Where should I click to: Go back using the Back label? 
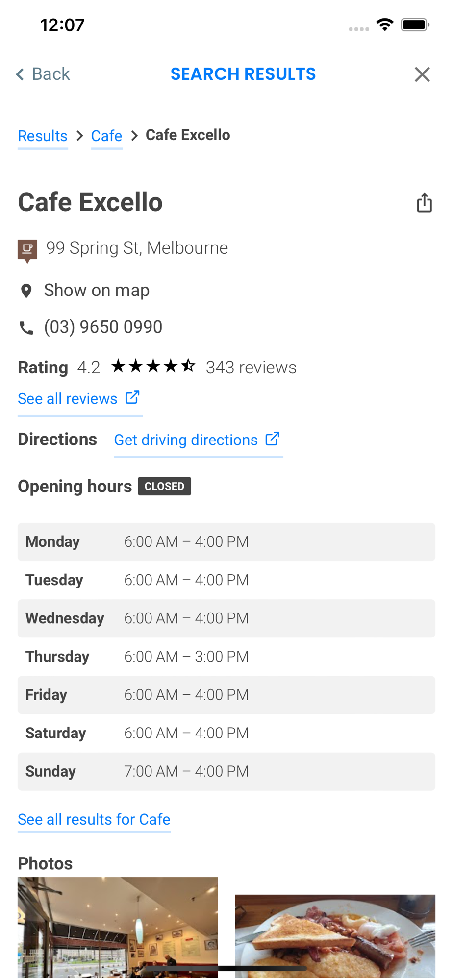[51, 74]
